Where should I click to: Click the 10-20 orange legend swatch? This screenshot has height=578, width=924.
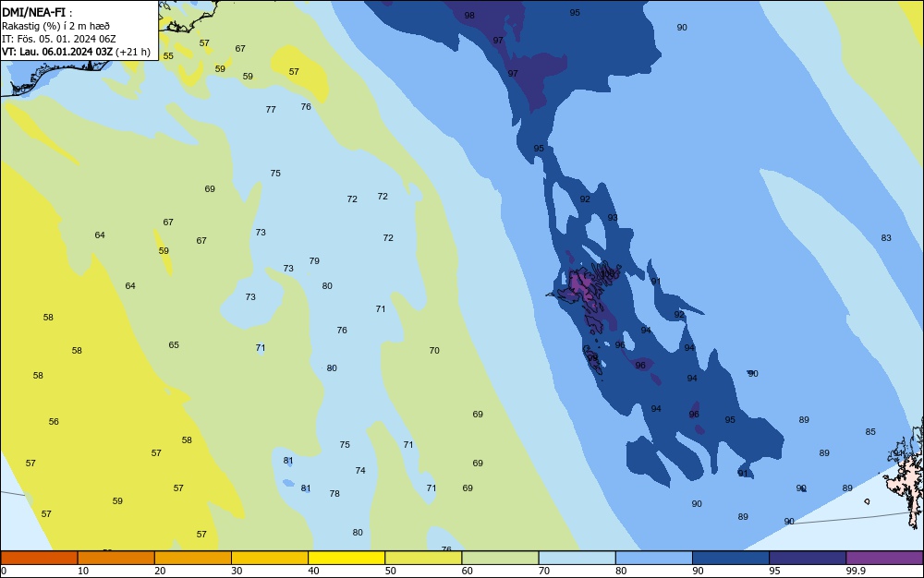pos(116,558)
